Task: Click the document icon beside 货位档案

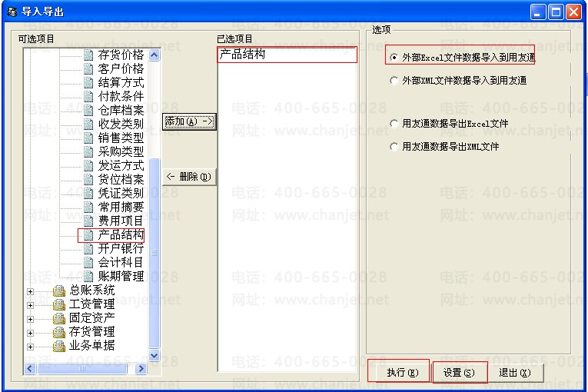Action: pos(88,180)
